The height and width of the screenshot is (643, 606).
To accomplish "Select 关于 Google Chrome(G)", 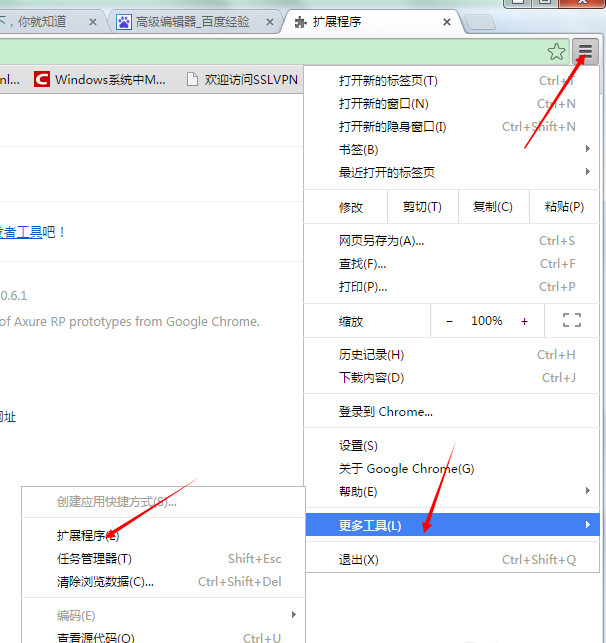I will point(451,469).
